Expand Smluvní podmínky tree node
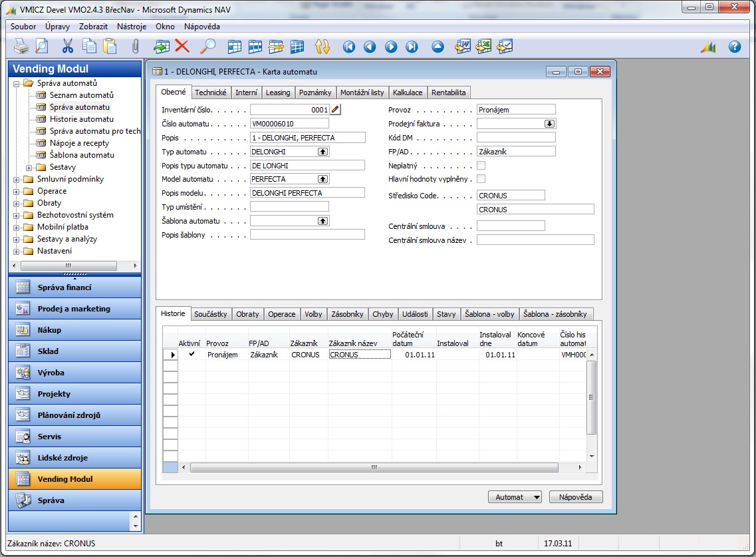 (17, 180)
